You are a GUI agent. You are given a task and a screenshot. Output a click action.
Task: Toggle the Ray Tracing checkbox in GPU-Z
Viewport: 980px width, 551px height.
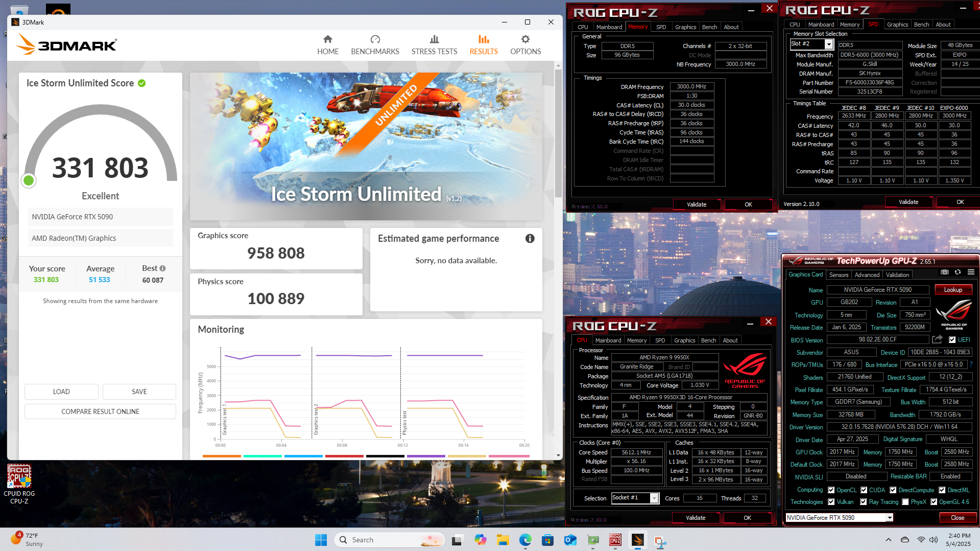864,502
